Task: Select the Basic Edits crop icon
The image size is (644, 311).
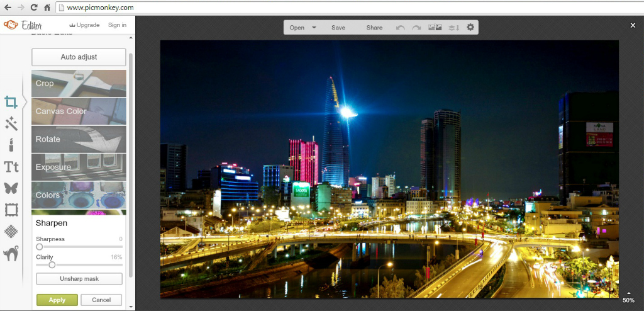Action: pos(11,102)
